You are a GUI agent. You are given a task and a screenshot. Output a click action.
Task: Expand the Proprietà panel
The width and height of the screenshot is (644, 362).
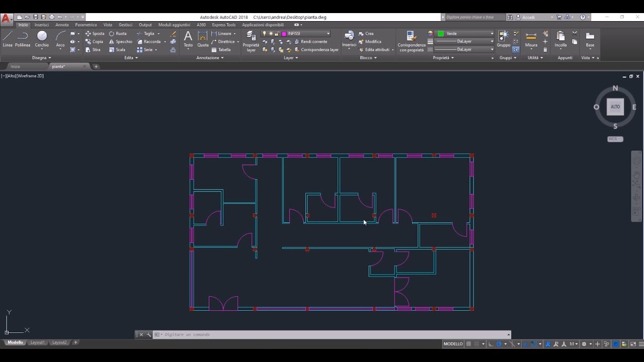click(x=443, y=58)
